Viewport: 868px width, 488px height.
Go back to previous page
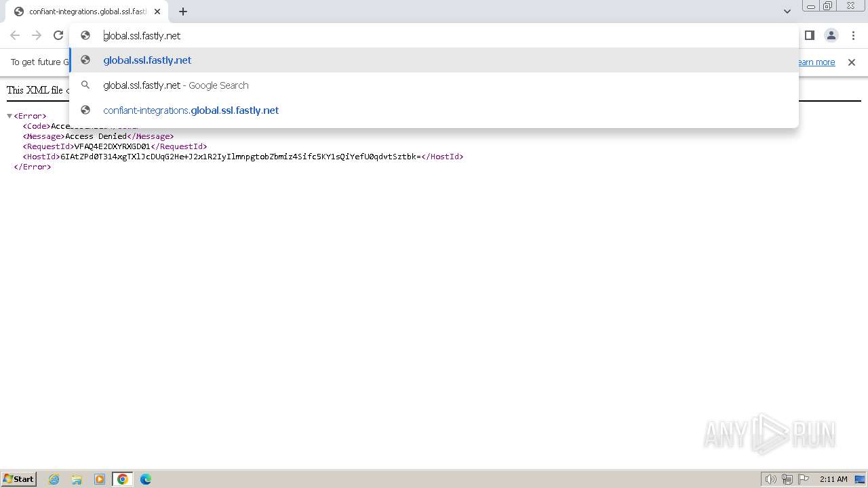click(15, 35)
